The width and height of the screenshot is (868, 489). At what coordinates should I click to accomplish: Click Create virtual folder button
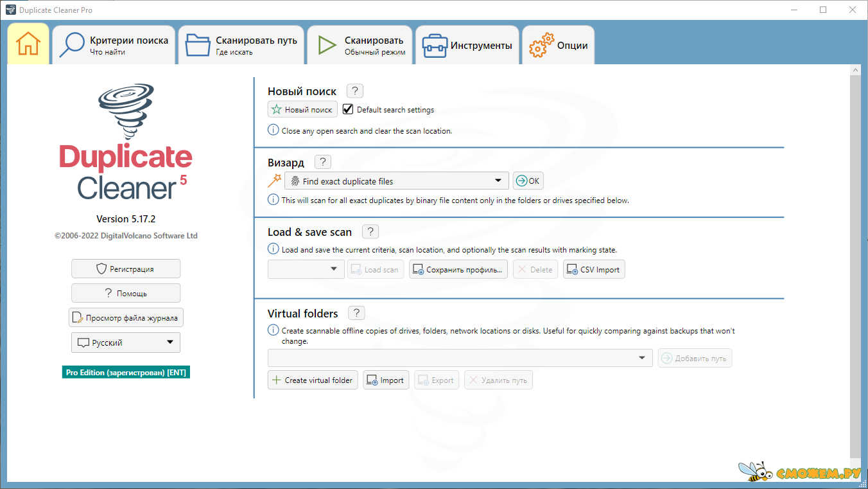(x=313, y=380)
